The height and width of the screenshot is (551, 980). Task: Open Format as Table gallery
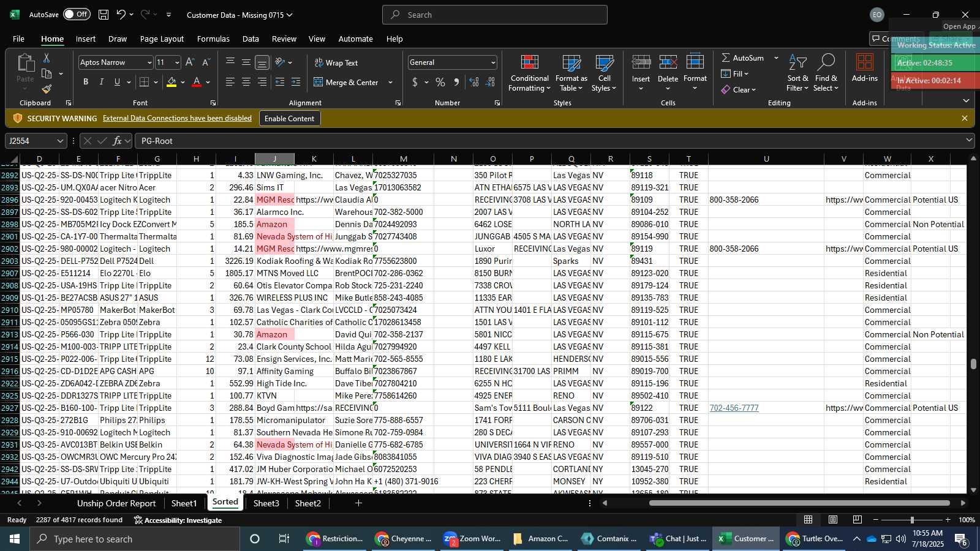[571, 73]
